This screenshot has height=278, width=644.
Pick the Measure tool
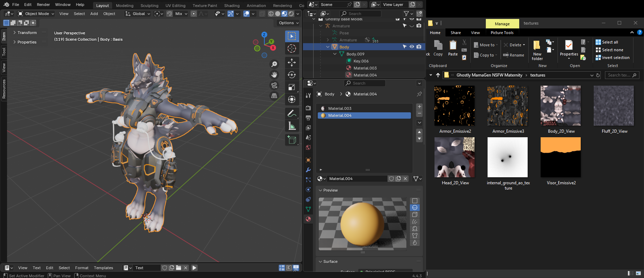click(x=292, y=126)
